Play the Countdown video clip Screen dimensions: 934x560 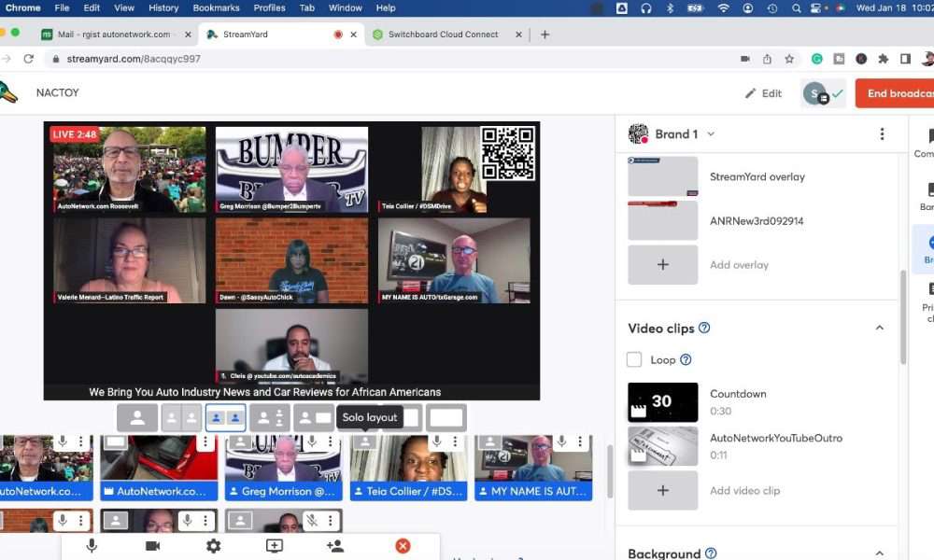pos(662,402)
